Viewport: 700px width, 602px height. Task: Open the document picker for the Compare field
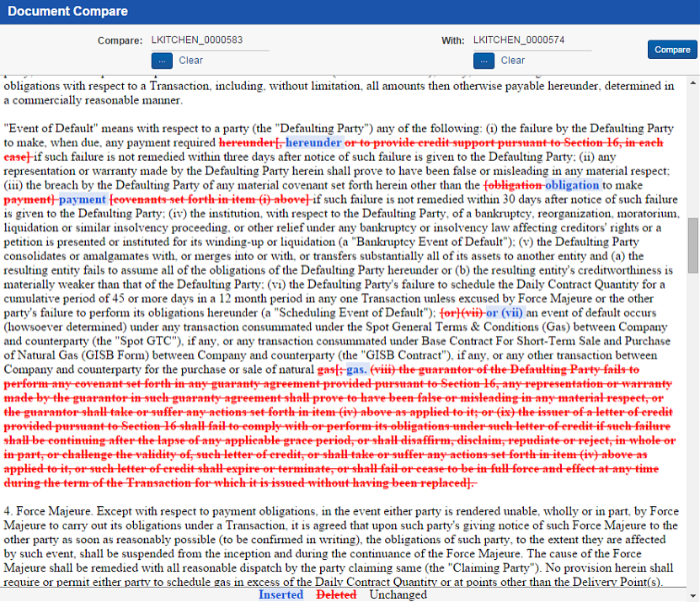point(163,60)
